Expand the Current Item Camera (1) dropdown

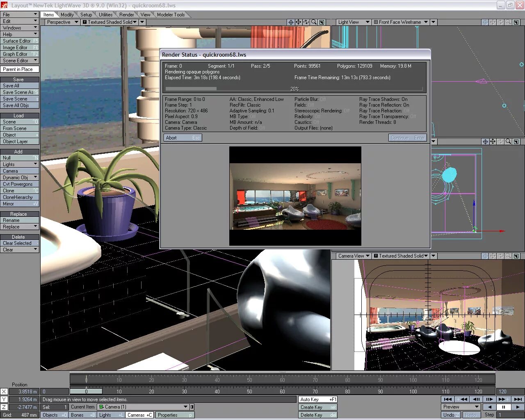(x=186, y=407)
